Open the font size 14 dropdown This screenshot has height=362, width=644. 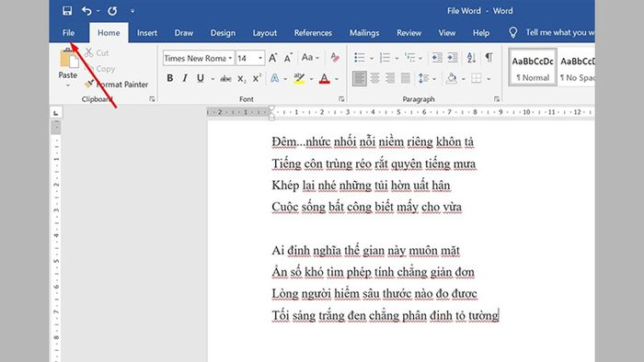(x=260, y=58)
